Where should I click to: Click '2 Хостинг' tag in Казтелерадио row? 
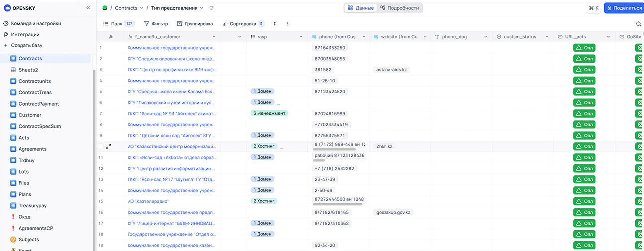(263, 201)
